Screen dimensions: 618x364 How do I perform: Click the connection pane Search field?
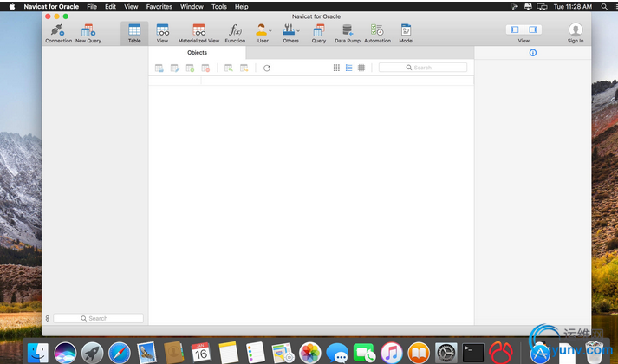98,318
